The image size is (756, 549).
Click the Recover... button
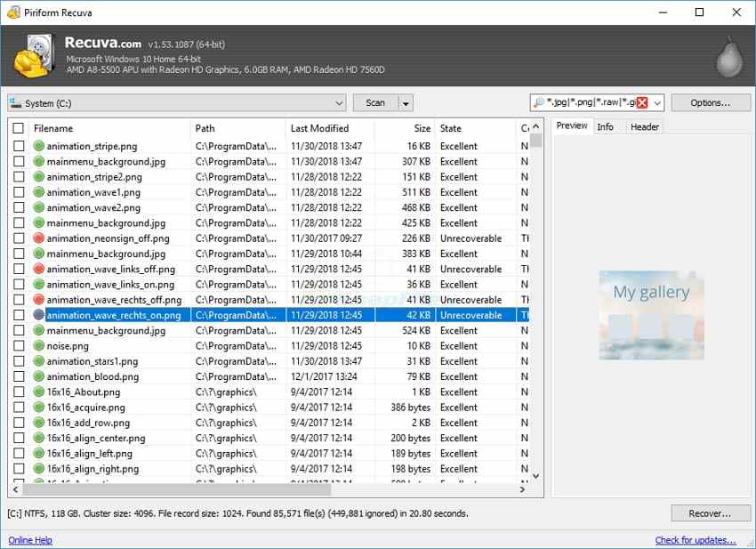point(710,513)
